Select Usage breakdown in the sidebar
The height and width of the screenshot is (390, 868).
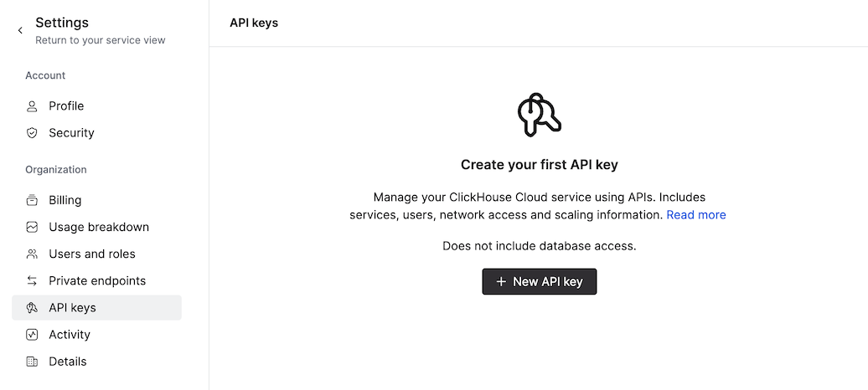click(99, 227)
